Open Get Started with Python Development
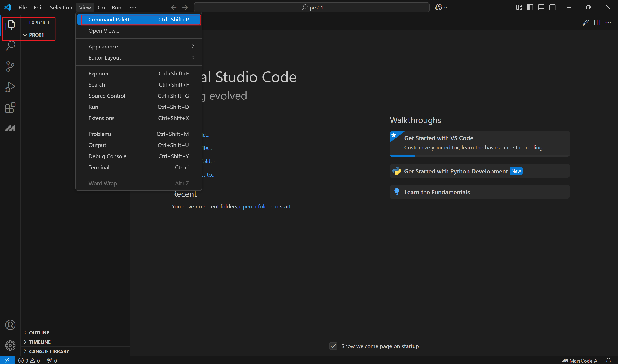618x364 pixels. coord(480,171)
